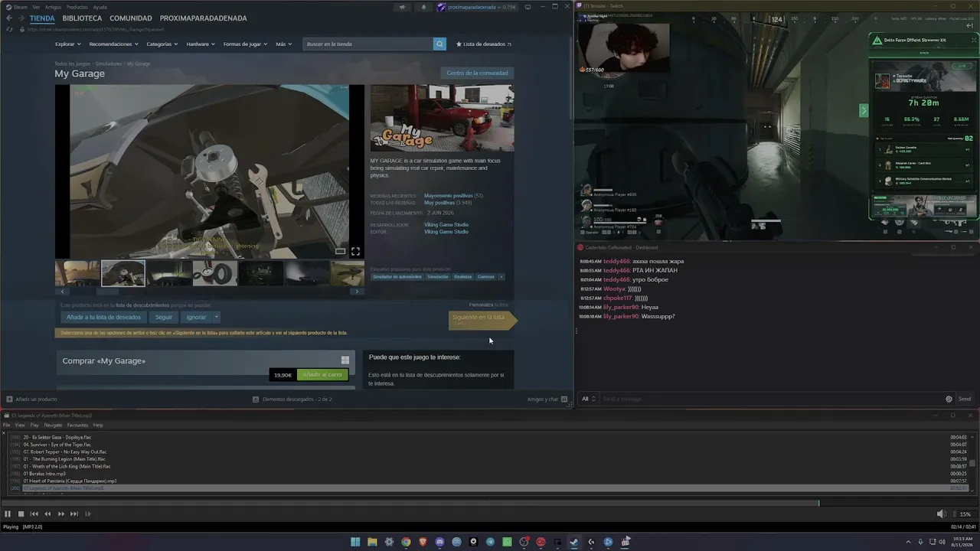Expand the 'Explorar' store menu
This screenshot has height=551, width=980.
pos(67,44)
